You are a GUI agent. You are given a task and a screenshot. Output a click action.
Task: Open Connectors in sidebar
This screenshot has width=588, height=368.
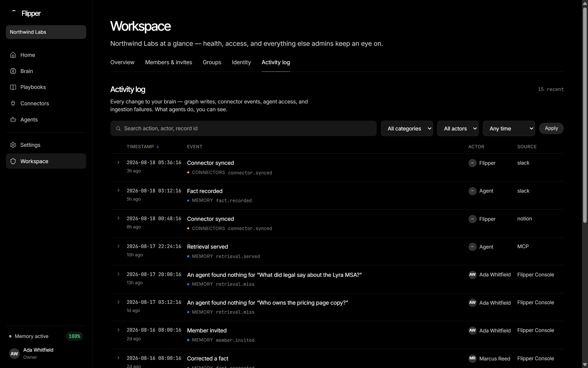click(x=46, y=103)
